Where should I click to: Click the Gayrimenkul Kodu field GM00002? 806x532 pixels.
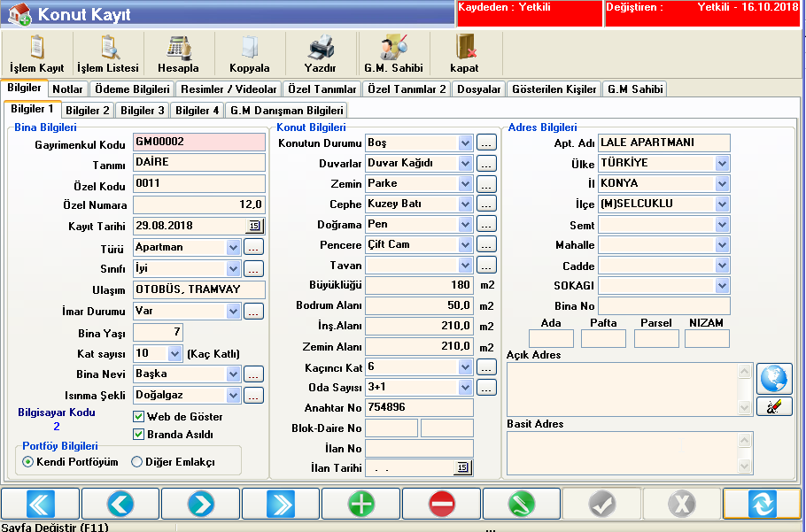(x=199, y=143)
